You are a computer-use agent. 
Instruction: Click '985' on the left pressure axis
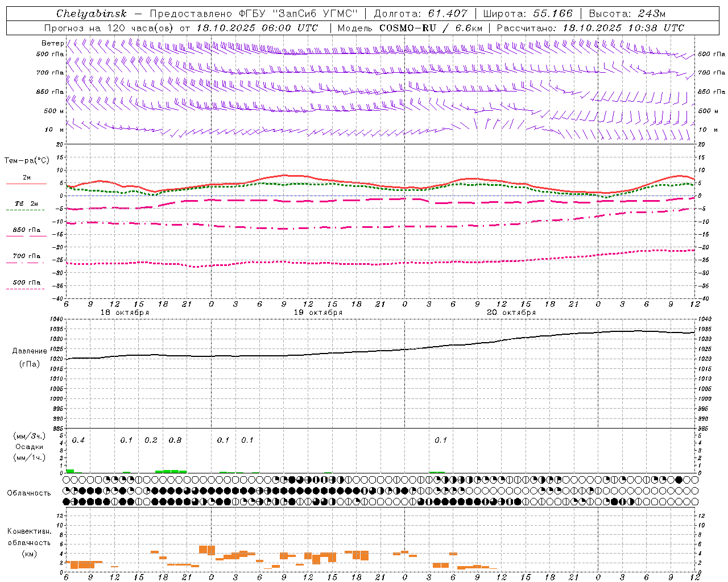click(x=59, y=429)
